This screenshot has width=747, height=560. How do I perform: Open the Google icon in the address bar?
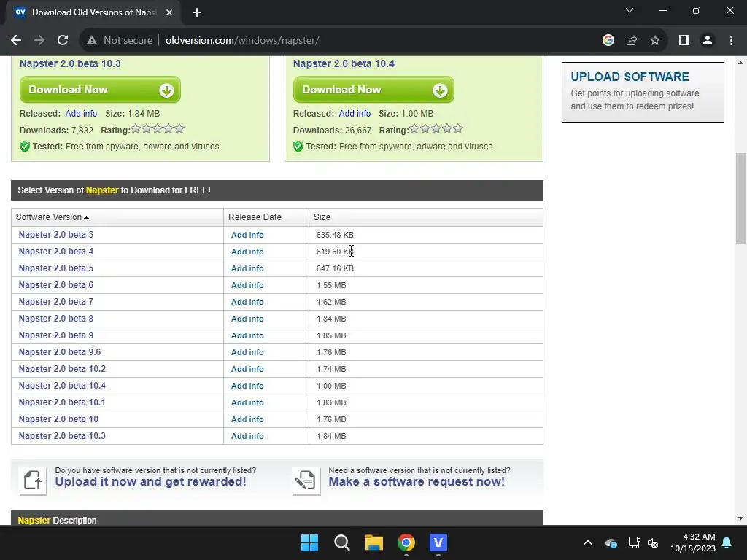point(608,41)
